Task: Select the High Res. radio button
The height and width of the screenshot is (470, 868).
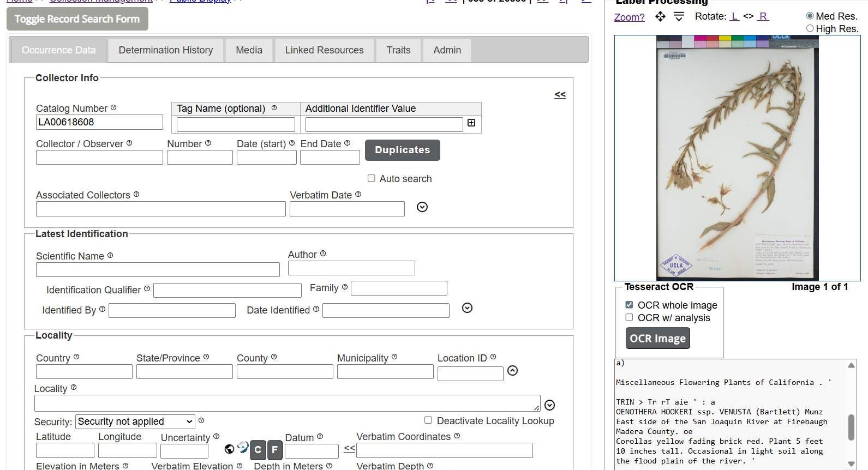Action: pos(810,28)
